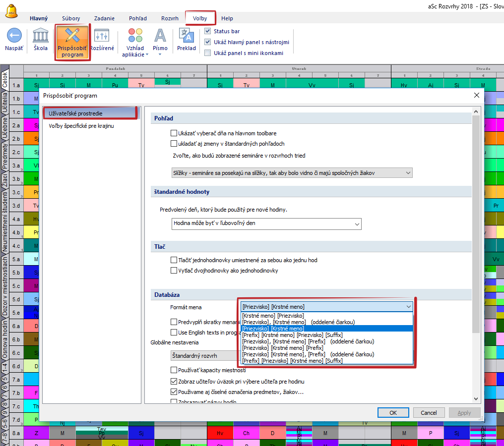Click the Prispôsobiť program icon
The width and height of the screenshot is (504, 446).
pos(72,36)
